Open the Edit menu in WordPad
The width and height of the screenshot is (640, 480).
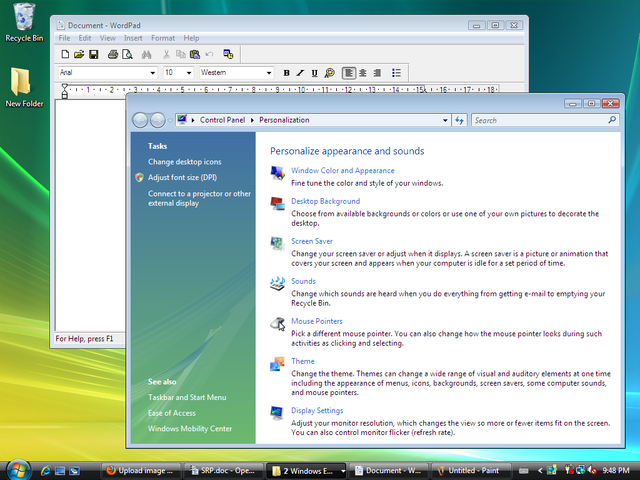pyautogui.click(x=85, y=38)
